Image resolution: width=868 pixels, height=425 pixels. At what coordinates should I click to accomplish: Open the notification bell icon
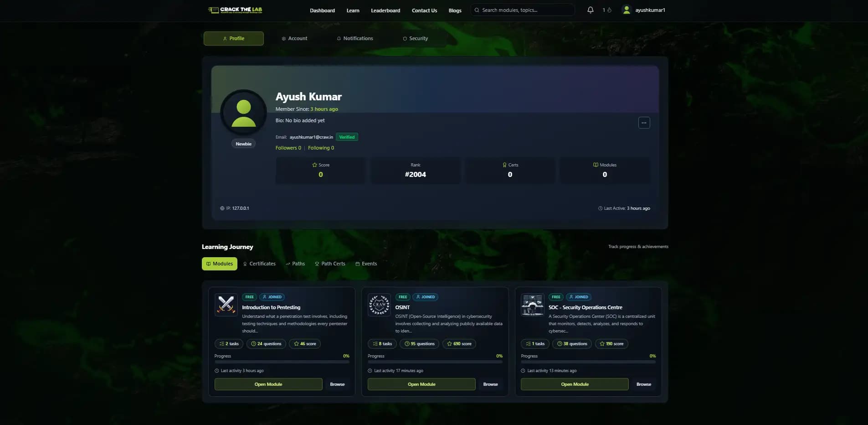coord(590,10)
